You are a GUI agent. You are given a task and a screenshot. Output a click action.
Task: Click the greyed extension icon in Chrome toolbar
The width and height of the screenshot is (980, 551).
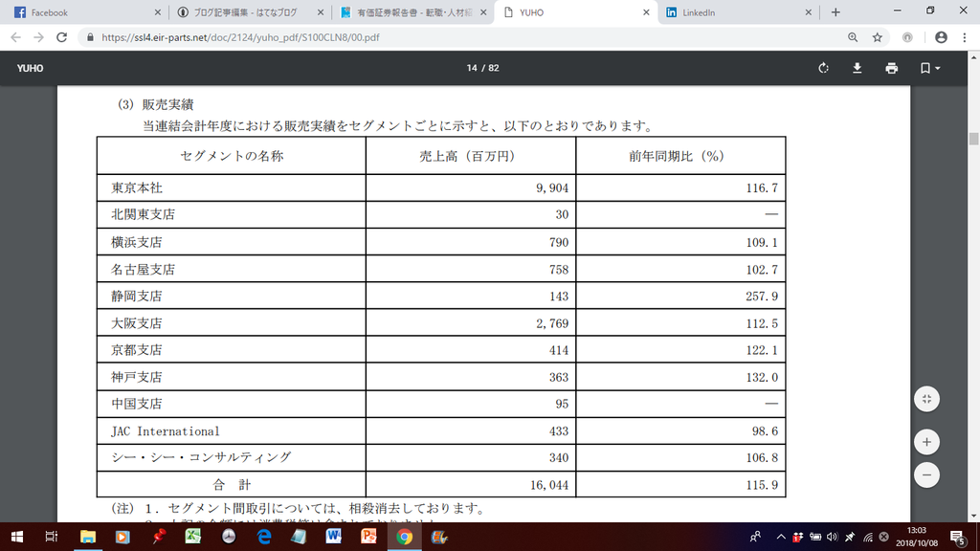tap(907, 37)
